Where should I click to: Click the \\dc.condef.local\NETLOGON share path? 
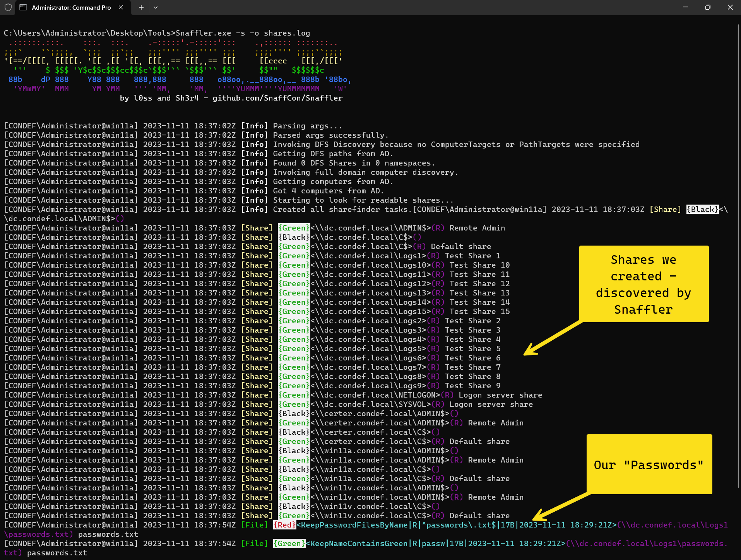(x=377, y=395)
